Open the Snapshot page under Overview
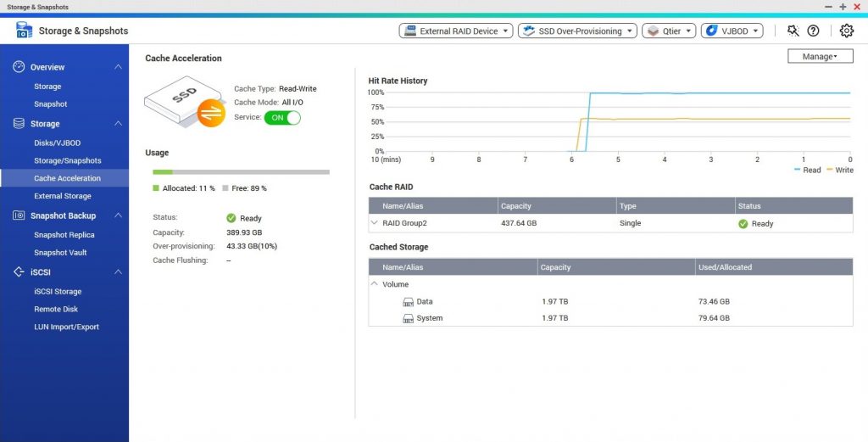 (50, 104)
